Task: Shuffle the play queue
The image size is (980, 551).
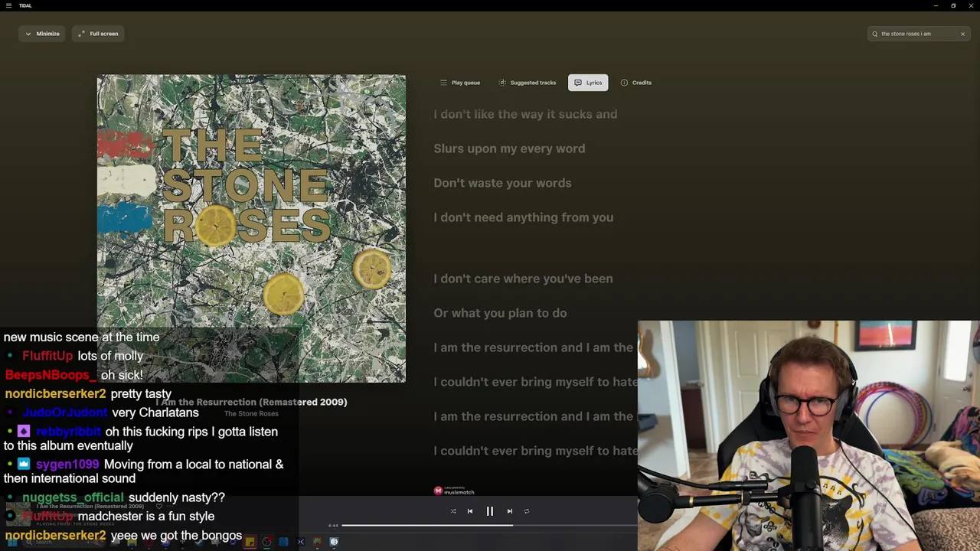Action: tap(453, 511)
